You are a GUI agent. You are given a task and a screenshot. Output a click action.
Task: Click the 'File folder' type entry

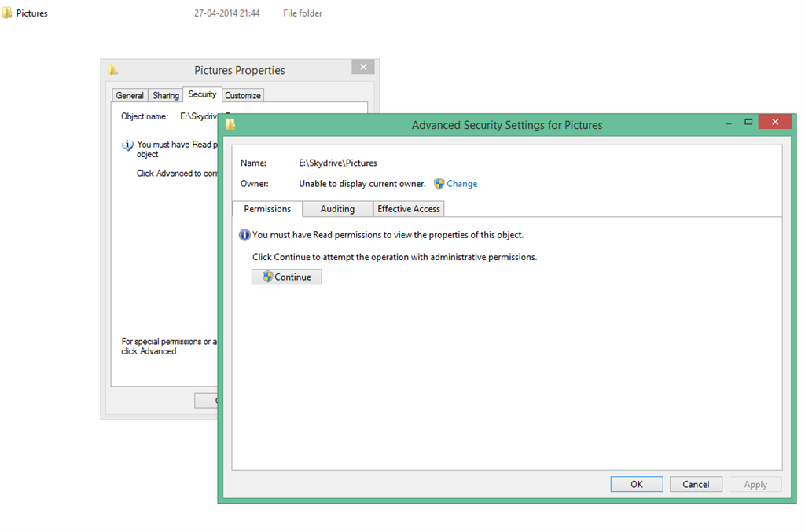coord(303,13)
